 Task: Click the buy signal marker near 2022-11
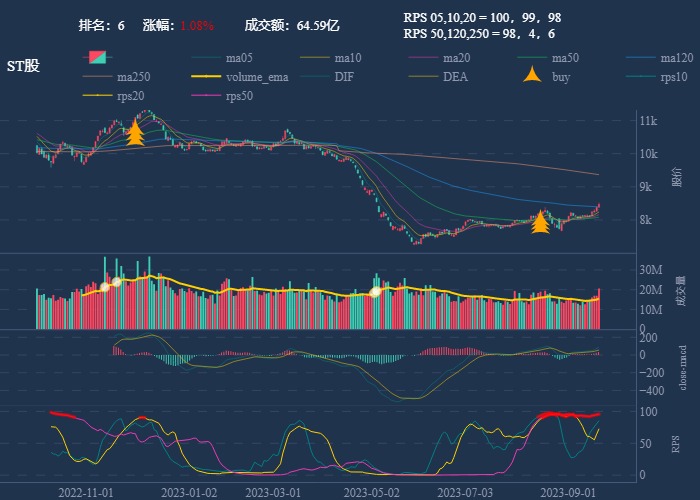(x=135, y=133)
